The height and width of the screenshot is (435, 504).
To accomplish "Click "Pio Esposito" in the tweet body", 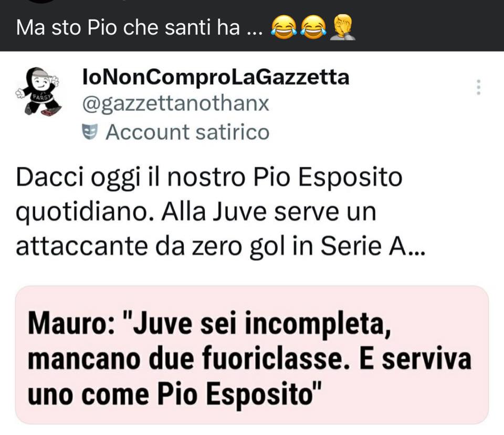I will (328, 178).
